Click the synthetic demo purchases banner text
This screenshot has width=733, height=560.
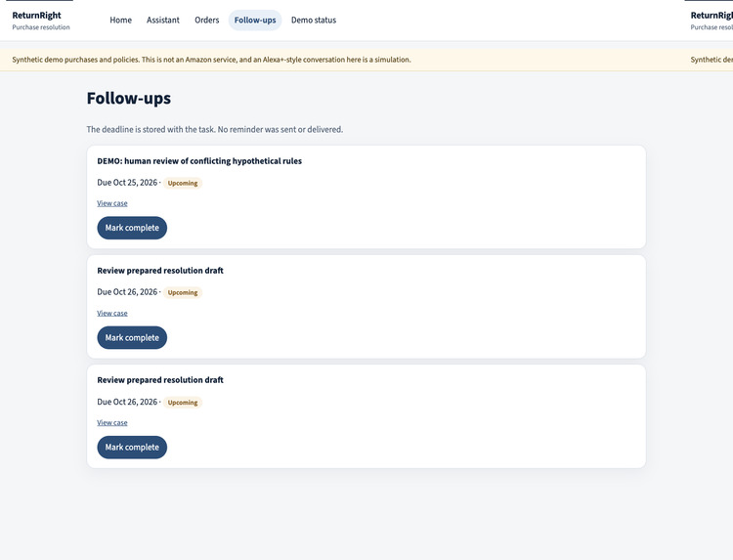pyautogui.click(x=211, y=60)
